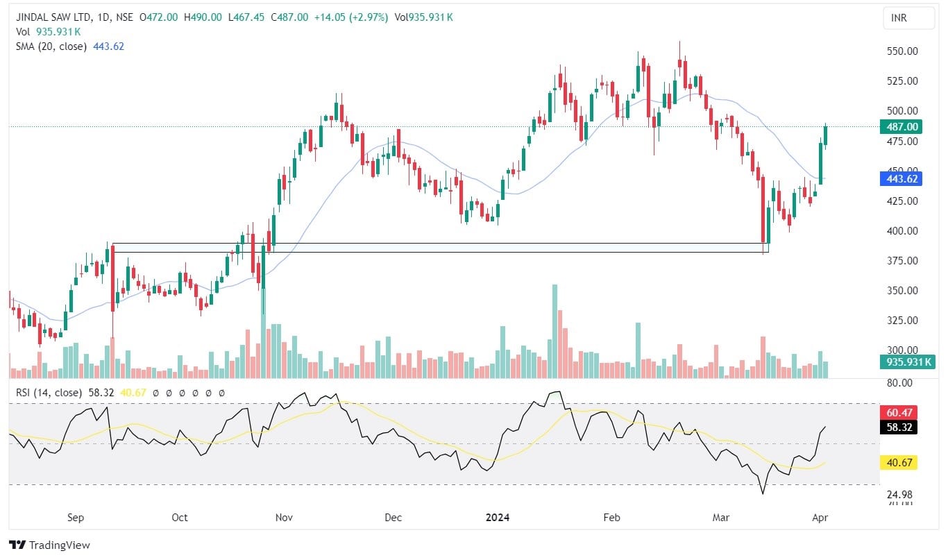Image resolution: width=948 pixels, height=560 pixels.
Task: Click the black 58.32 RSI axis tag
Action: pyautogui.click(x=899, y=427)
